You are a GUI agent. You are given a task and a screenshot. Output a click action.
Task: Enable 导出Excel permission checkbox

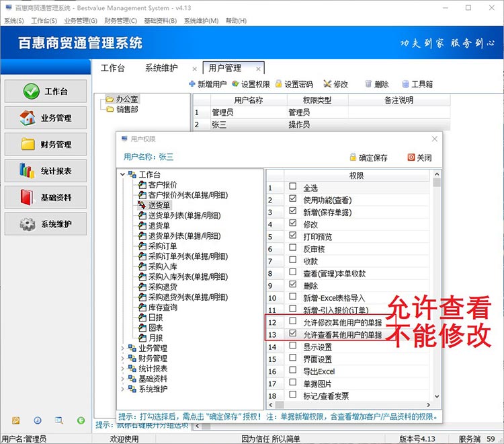click(293, 370)
